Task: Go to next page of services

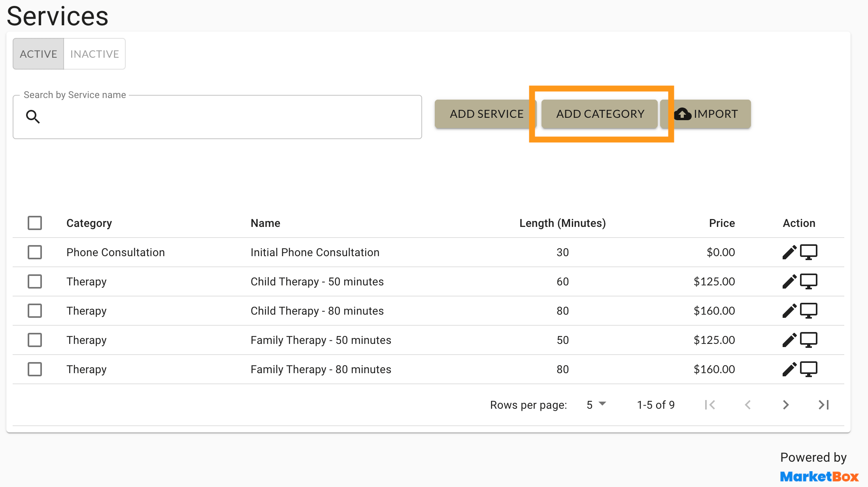Action: tap(785, 405)
